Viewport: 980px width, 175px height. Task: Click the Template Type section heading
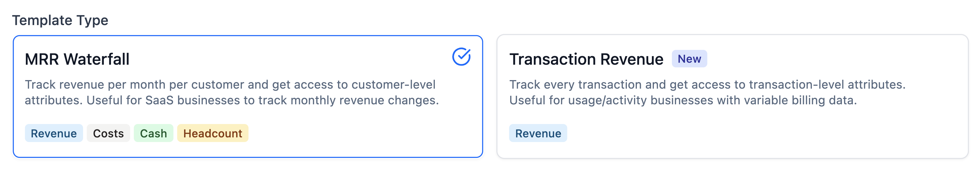(60, 20)
